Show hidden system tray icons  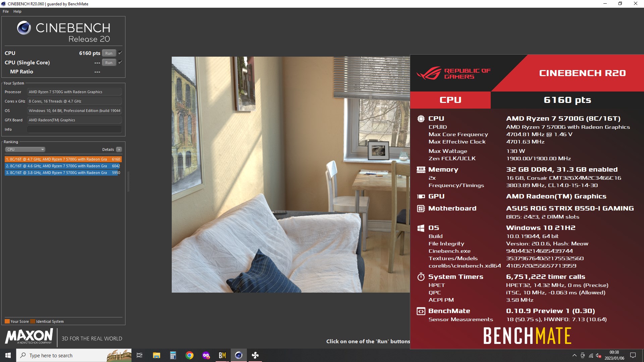point(574,355)
